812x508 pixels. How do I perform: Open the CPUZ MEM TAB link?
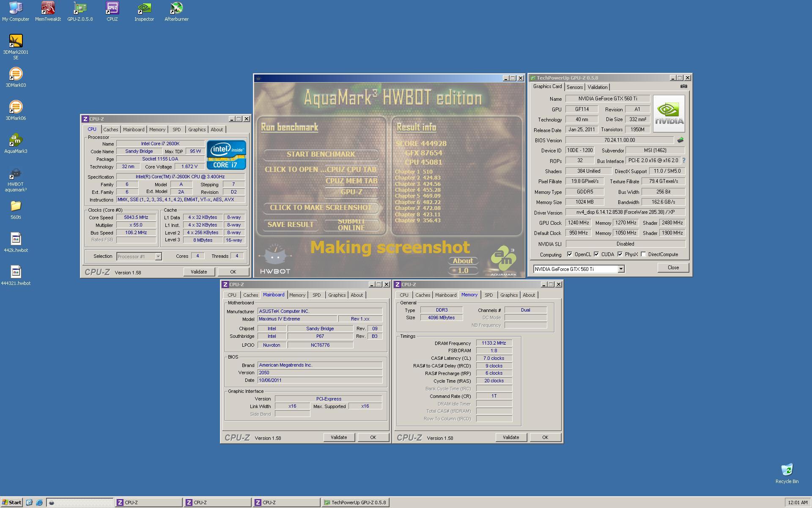351,181
